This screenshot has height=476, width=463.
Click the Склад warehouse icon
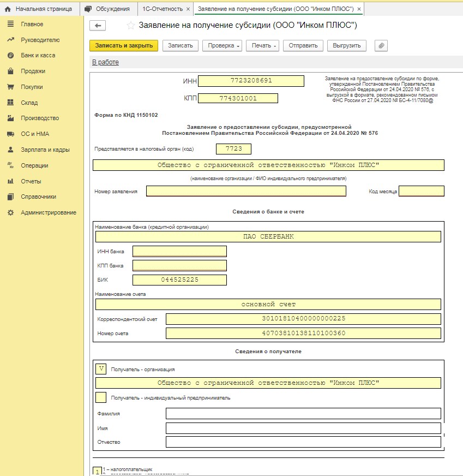(10, 103)
